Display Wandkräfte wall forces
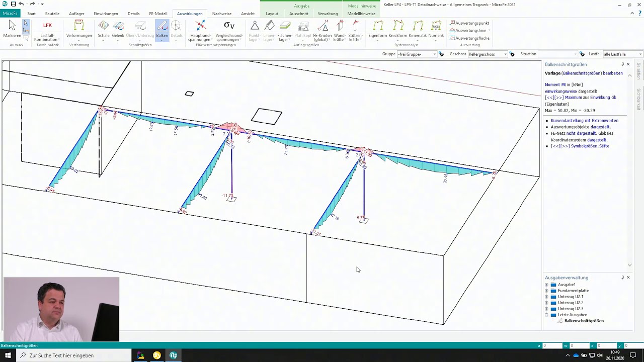 click(340, 31)
